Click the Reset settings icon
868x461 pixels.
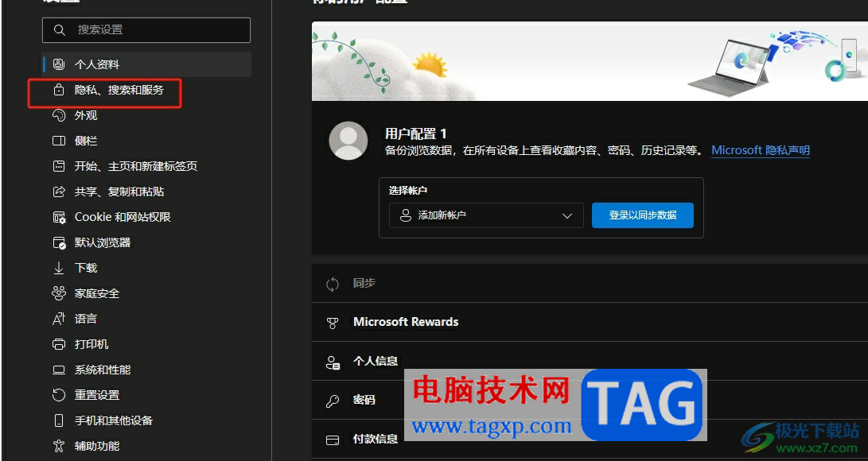tap(59, 395)
